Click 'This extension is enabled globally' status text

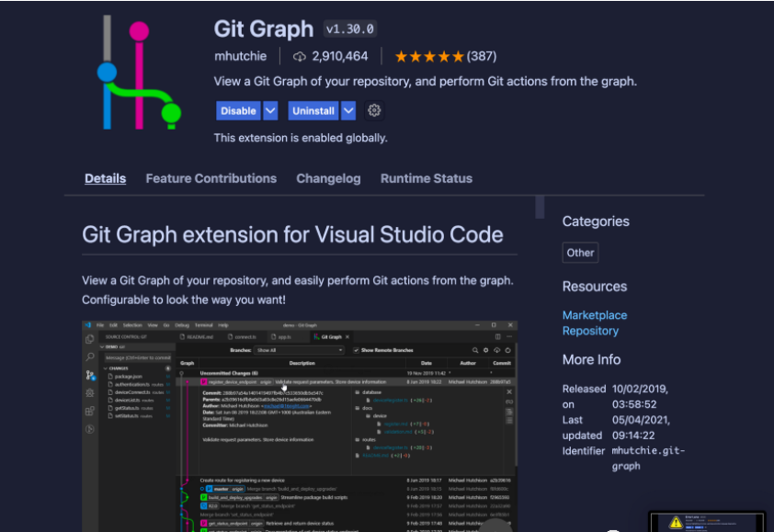click(301, 138)
